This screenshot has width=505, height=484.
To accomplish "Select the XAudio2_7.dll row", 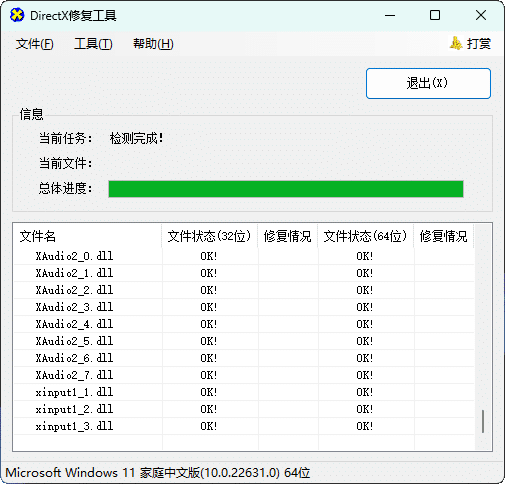I will coord(244,375).
